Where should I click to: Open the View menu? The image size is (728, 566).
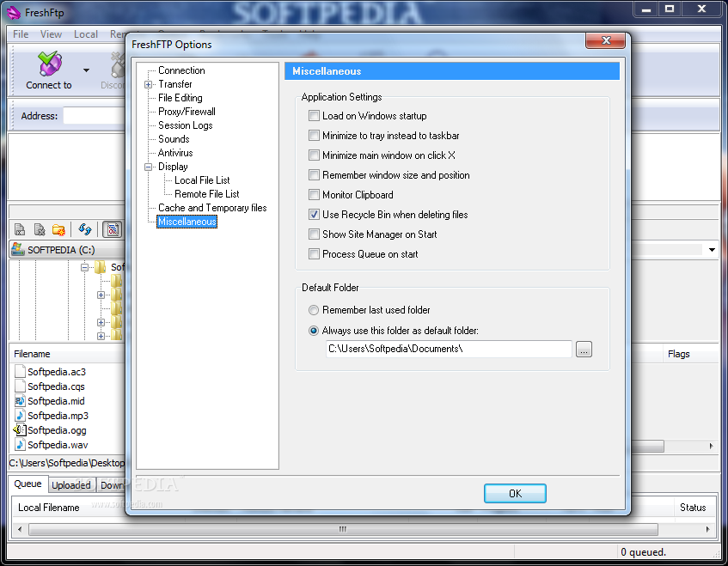(x=51, y=33)
